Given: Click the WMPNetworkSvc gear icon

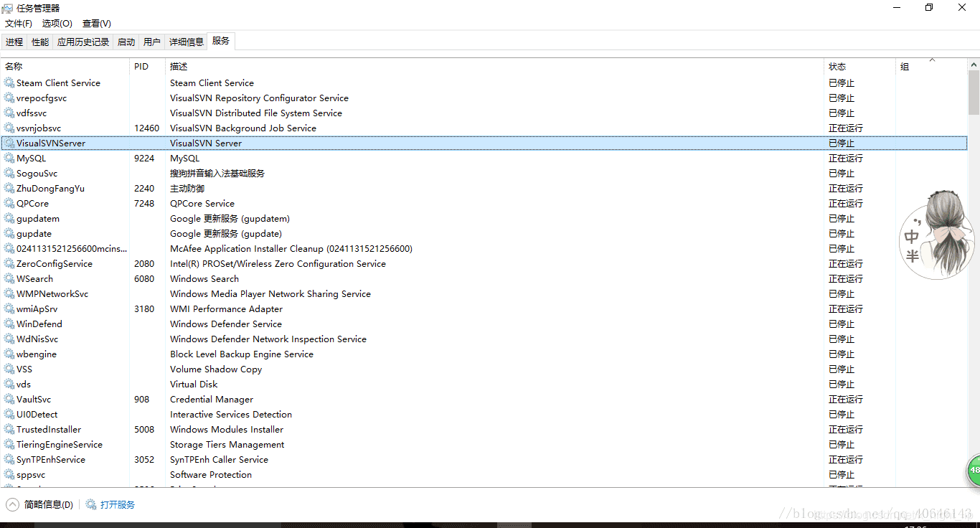Looking at the screenshot, I should (x=9, y=294).
